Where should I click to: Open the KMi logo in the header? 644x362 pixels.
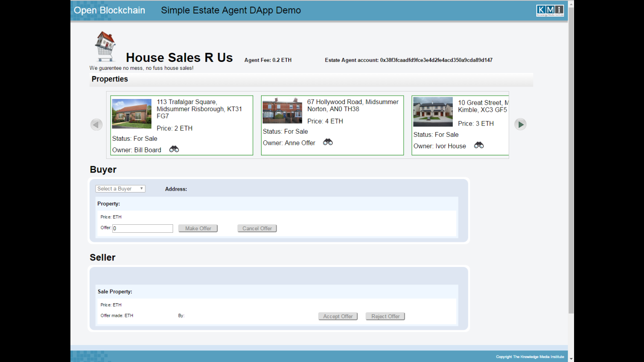tap(550, 10)
